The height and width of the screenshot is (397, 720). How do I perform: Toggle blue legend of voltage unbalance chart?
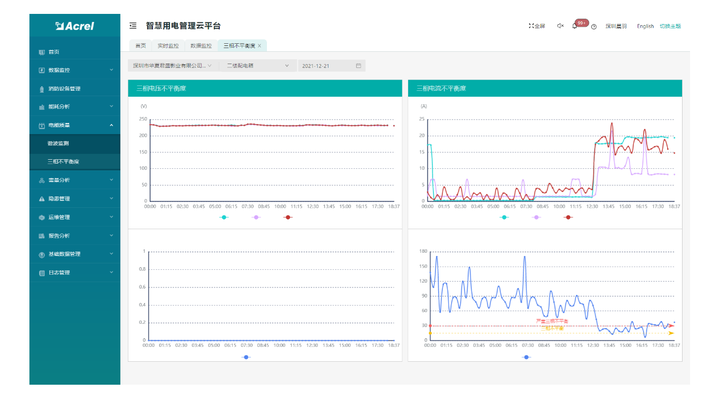coord(246,357)
